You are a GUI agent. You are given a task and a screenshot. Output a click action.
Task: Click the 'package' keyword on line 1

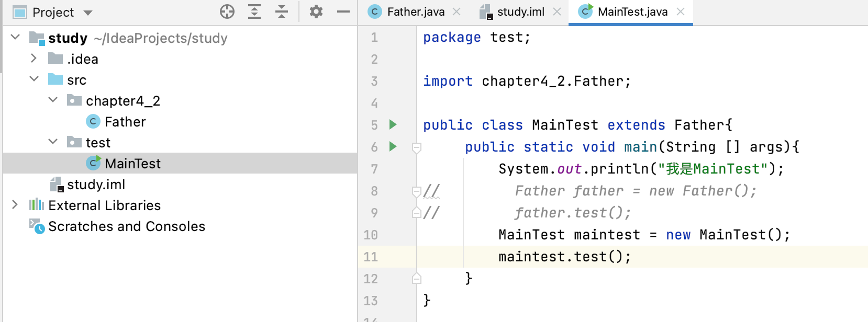pos(452,37)
